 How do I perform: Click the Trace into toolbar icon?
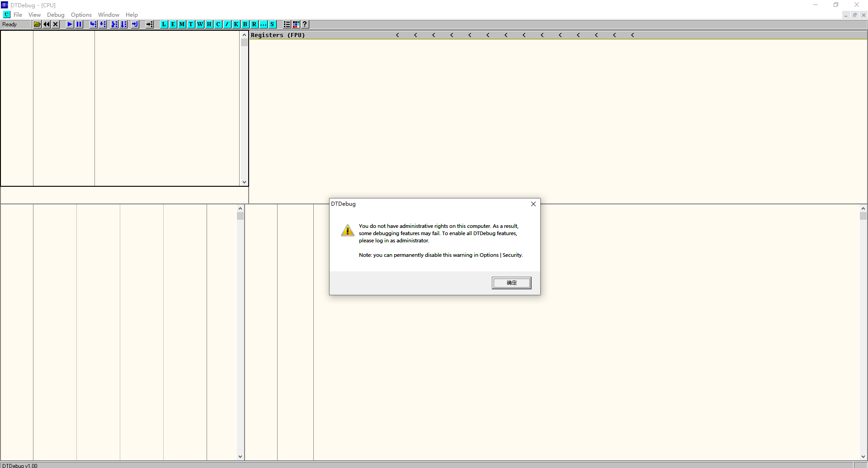[114, 24]
